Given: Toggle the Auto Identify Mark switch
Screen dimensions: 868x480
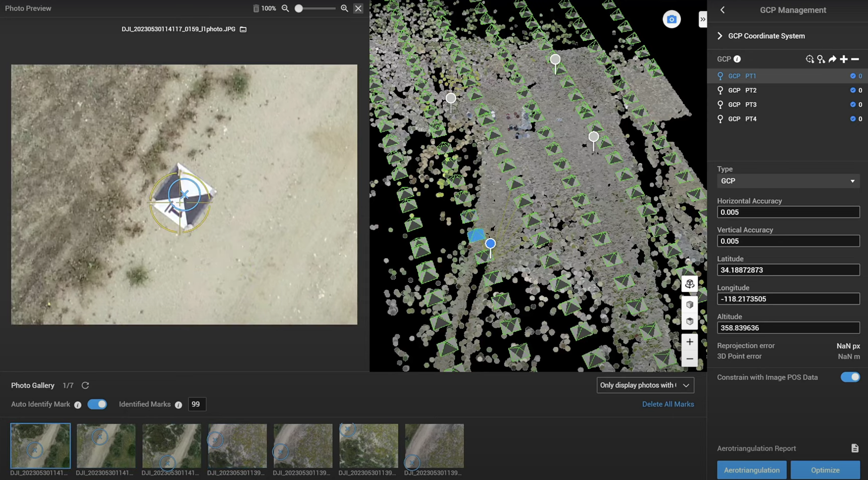Looking at the screenshot, I should (x=97, y=404).
